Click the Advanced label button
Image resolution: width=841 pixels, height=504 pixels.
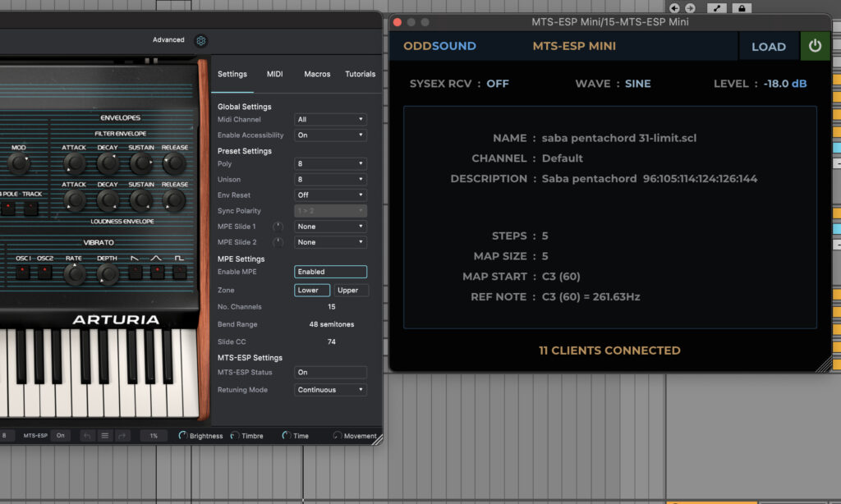(168, 39)
